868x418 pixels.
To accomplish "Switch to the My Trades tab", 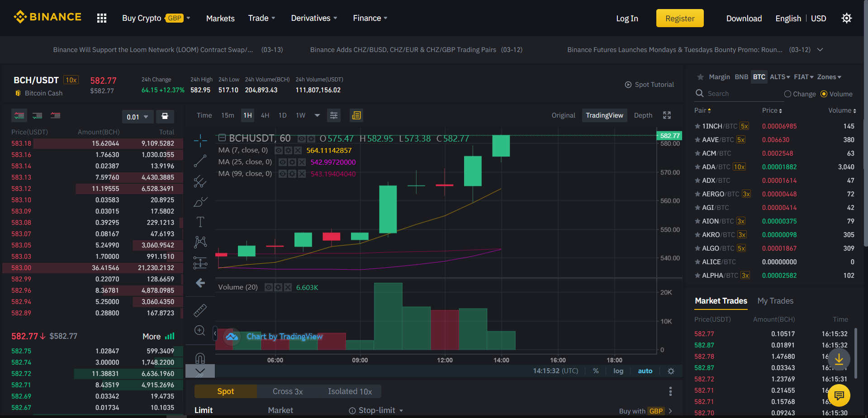I will coord(775,301).
